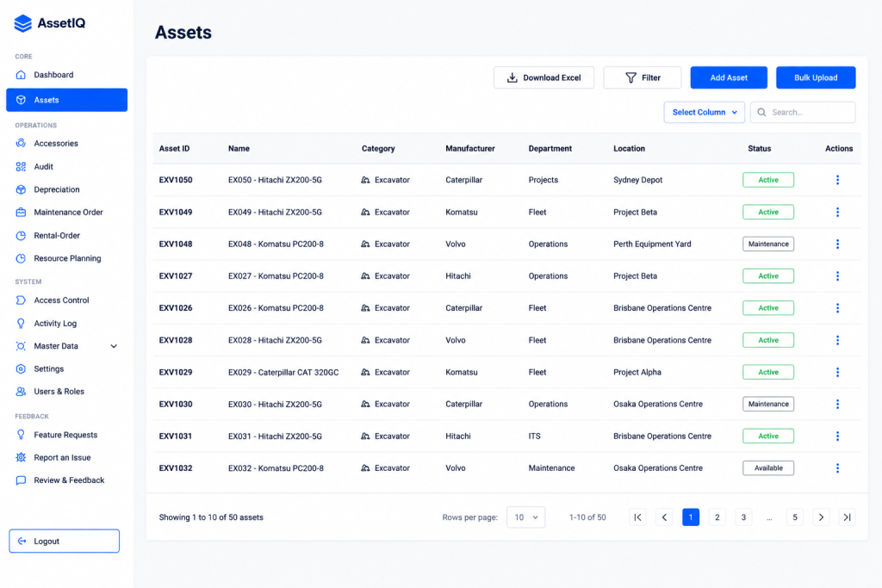
Task: Open actions menu for EXV1030
Action: point(837,404)
